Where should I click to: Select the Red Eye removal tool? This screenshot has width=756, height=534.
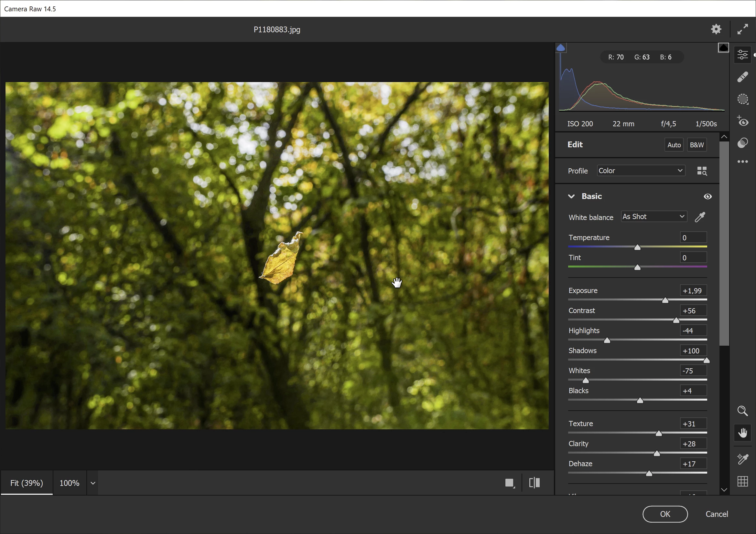[742, 121]
